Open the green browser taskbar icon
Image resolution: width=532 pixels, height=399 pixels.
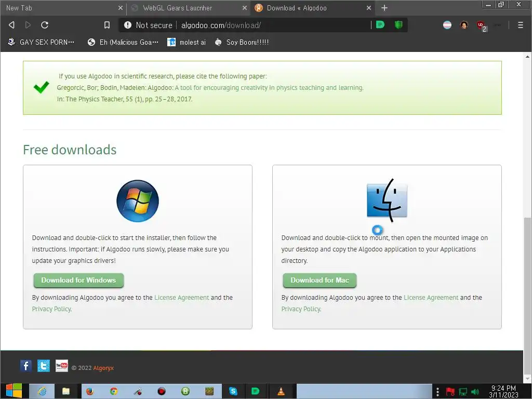tap(255, 391)
